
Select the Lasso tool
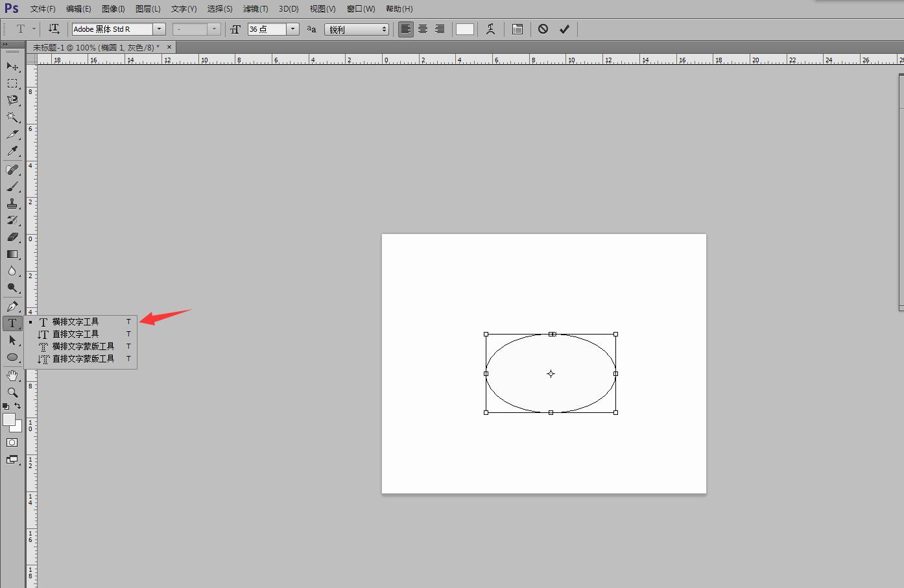pos(12,100)
